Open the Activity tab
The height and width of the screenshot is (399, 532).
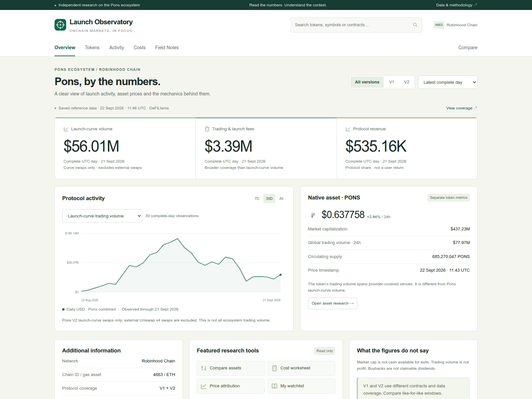coord(117,48)
